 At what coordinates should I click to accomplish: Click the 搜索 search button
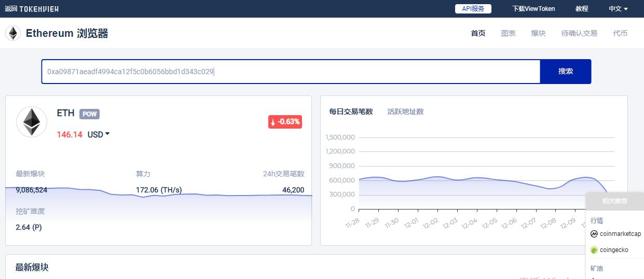(x=566, y=72)
